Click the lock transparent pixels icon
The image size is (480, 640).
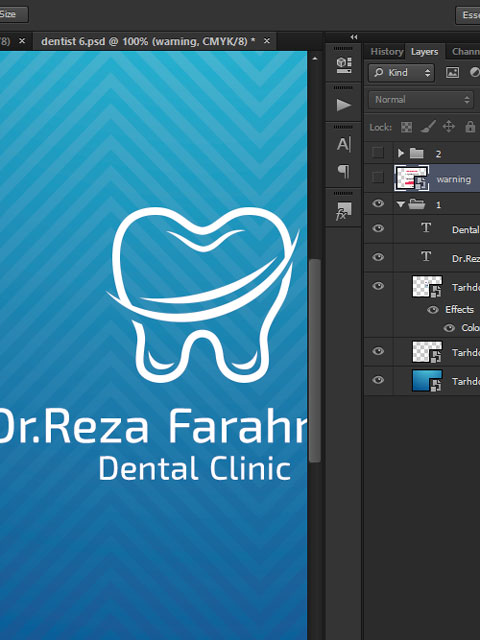406,127
